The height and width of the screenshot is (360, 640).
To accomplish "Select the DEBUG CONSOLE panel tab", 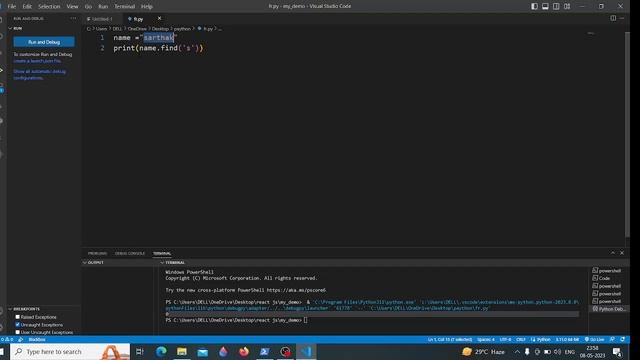I will (x=130, y=253).
